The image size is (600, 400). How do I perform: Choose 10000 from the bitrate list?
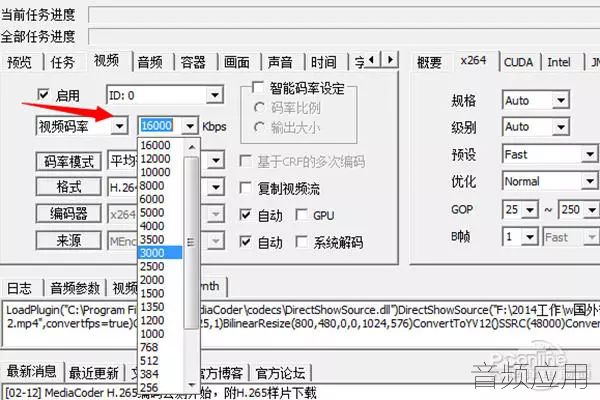[160, 172]
